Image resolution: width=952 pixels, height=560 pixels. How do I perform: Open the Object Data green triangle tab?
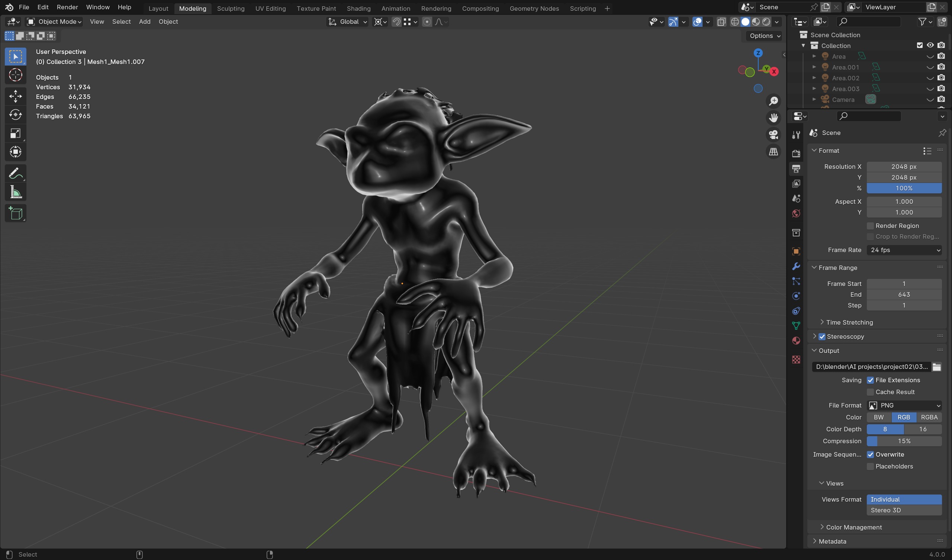coord(796,326)
